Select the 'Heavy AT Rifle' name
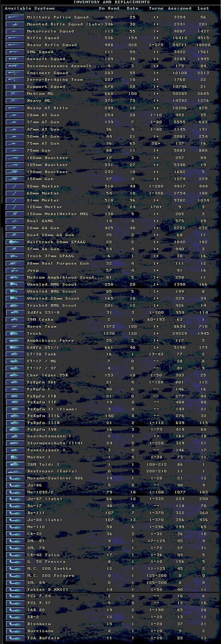Image resolution: width=221 pixels, height=644 pixels. pyautogui.click(x=48, y=108)
